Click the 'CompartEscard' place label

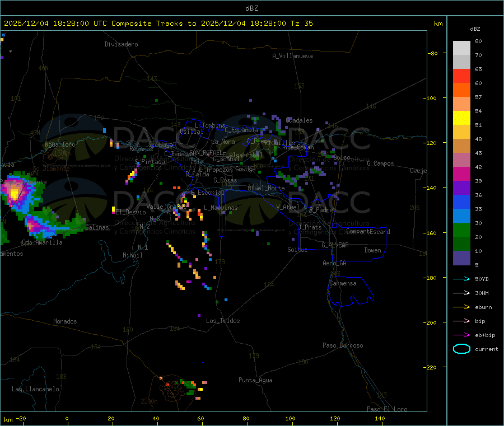point(368,232)
